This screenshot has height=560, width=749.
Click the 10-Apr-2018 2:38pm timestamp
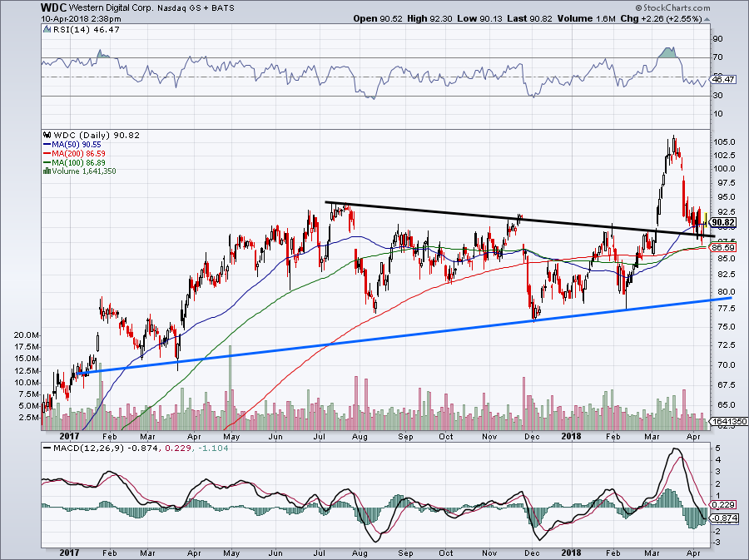82,19
